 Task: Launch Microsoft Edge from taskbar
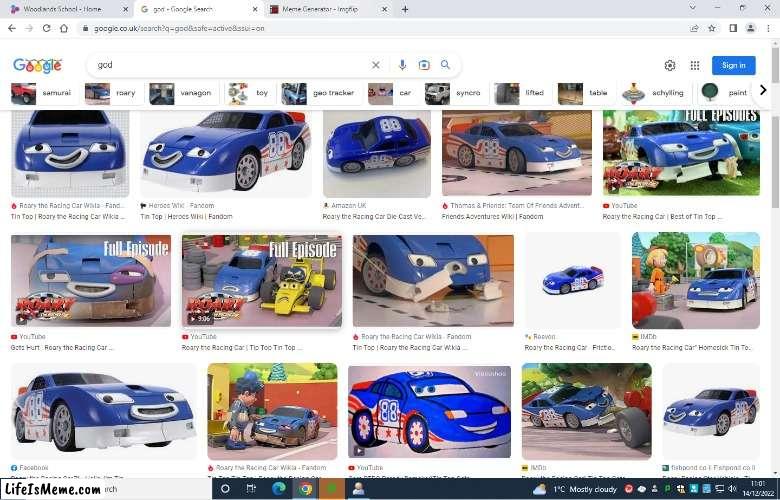click(x=279, y=489)
